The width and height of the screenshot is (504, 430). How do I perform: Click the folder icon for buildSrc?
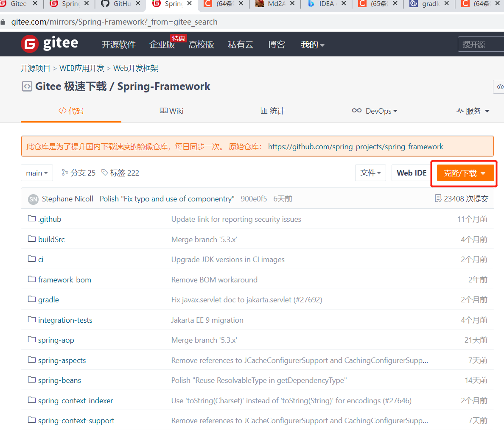click(x=32, y=239)
